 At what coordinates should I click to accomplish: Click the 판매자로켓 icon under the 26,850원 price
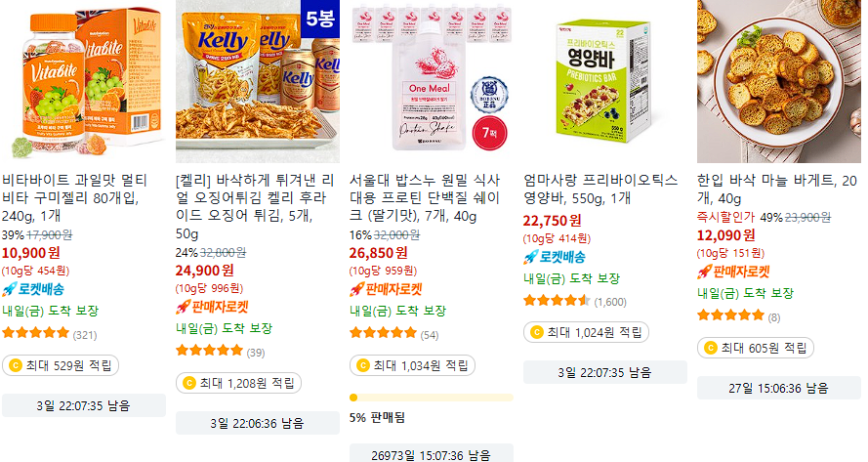point(356,289)
